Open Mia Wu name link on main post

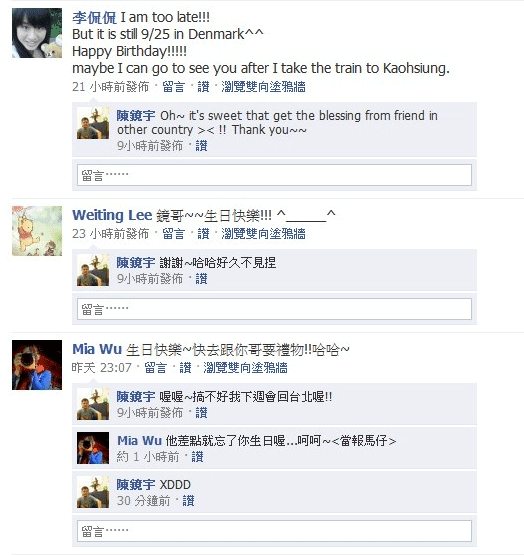click(97, 349)
